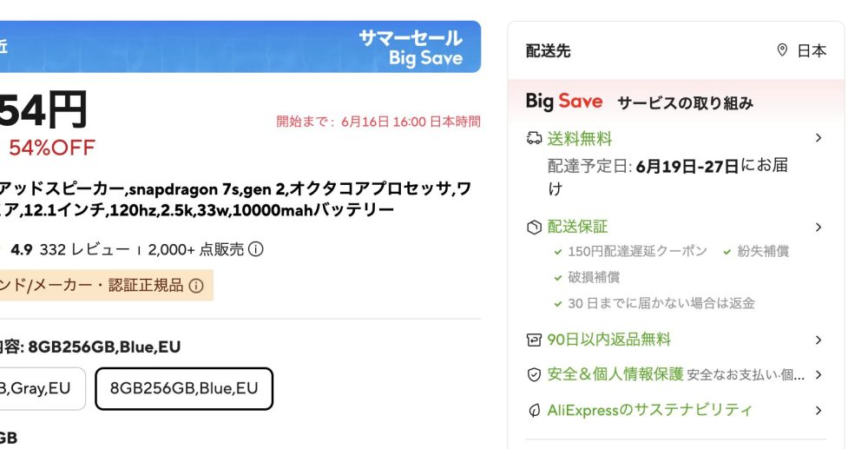Change delivery destination 日本

point(801,50)
